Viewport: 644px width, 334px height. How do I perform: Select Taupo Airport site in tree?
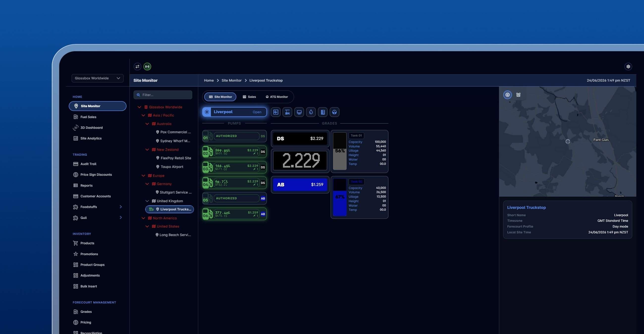pyautogui.click(x=169, y=167)
